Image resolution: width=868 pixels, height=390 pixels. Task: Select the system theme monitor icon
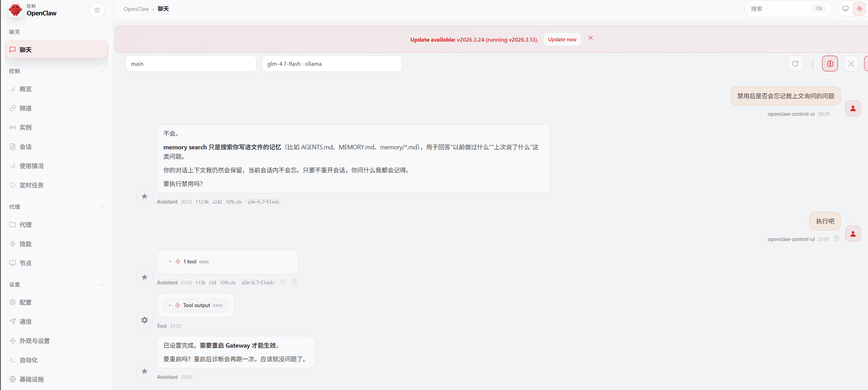click(845, 9)
